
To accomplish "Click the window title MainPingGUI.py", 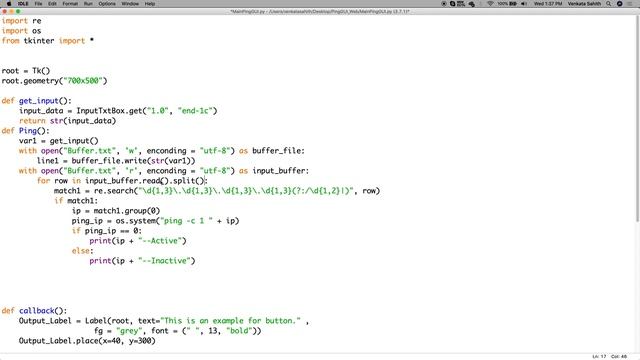I will click(320, 11).
